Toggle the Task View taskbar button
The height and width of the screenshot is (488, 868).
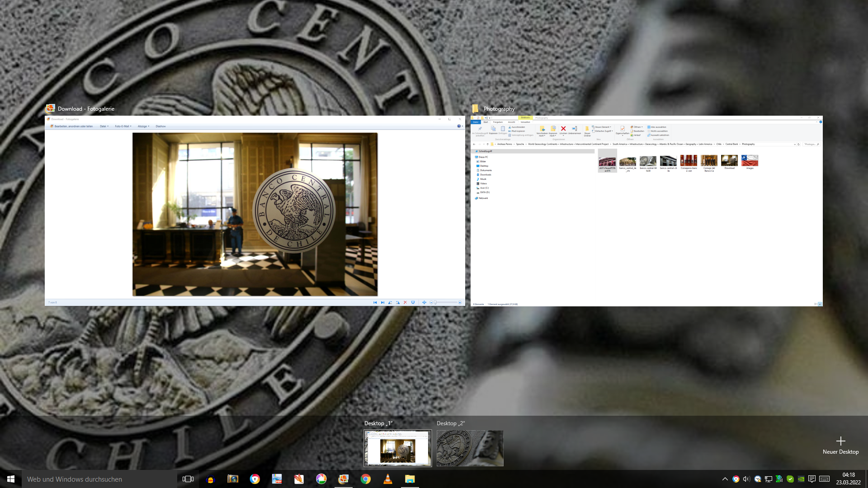point(188,479)
